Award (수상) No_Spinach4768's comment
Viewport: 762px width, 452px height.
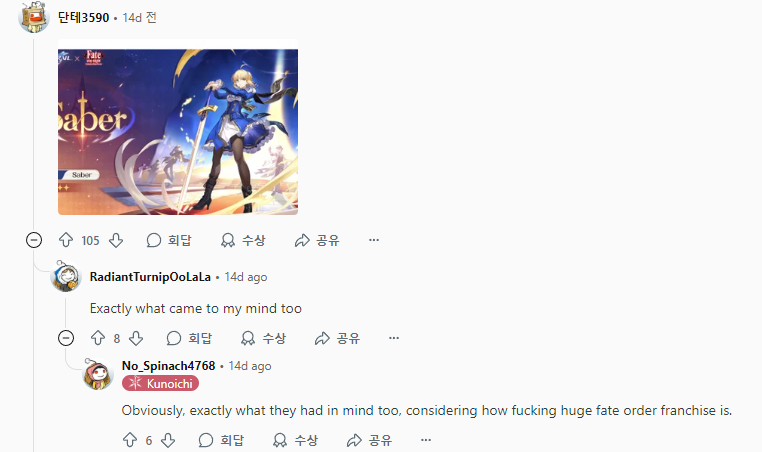pyautogui.click(x=295, y=440)
